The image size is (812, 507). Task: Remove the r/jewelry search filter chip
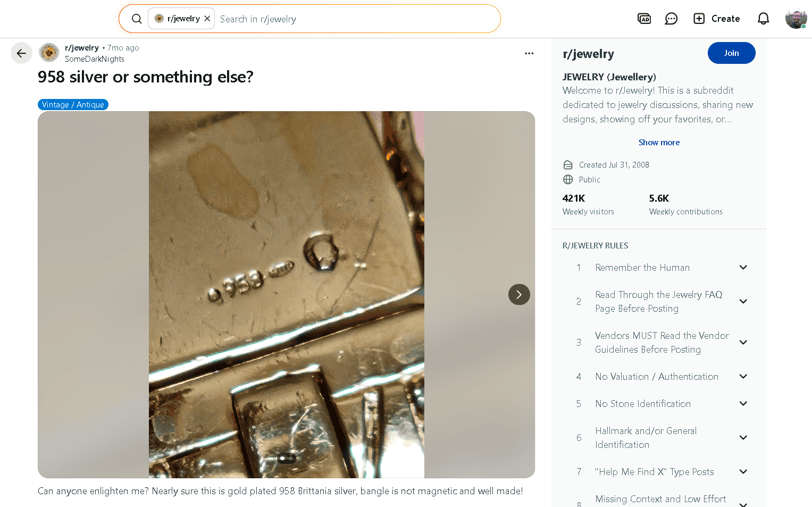[207, 19]
